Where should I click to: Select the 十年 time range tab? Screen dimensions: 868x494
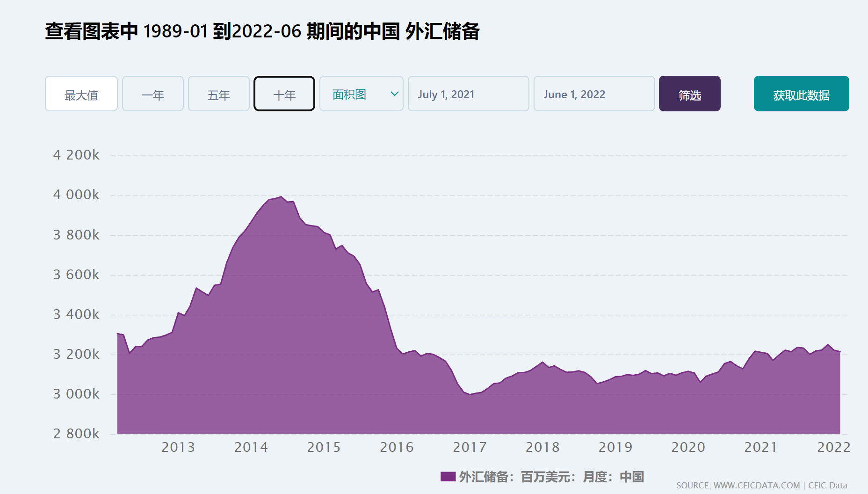pos(284,94)
